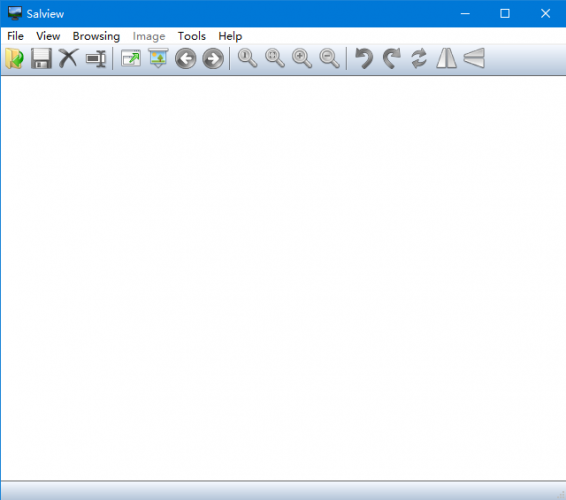The image size is (566, 500).
Task: Select the fit-to-window magnifier icon
Action: click(x=275, y=58)
